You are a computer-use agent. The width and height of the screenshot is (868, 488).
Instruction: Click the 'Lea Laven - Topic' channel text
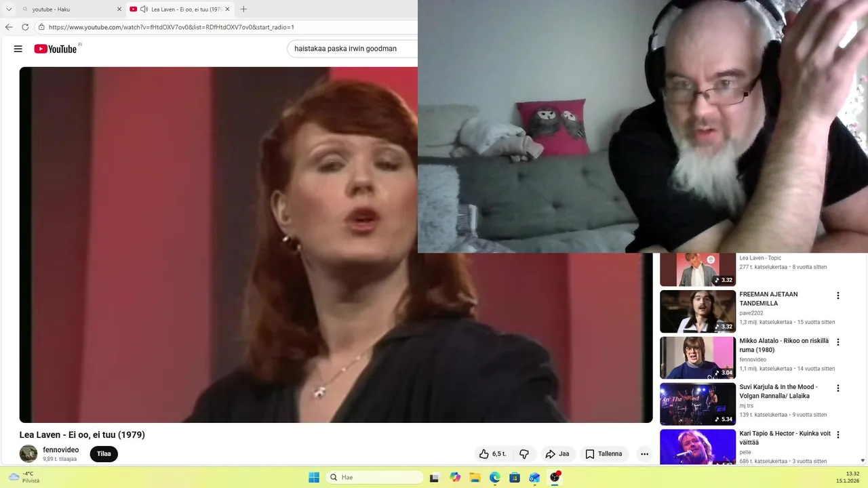[x=760, y=258]
